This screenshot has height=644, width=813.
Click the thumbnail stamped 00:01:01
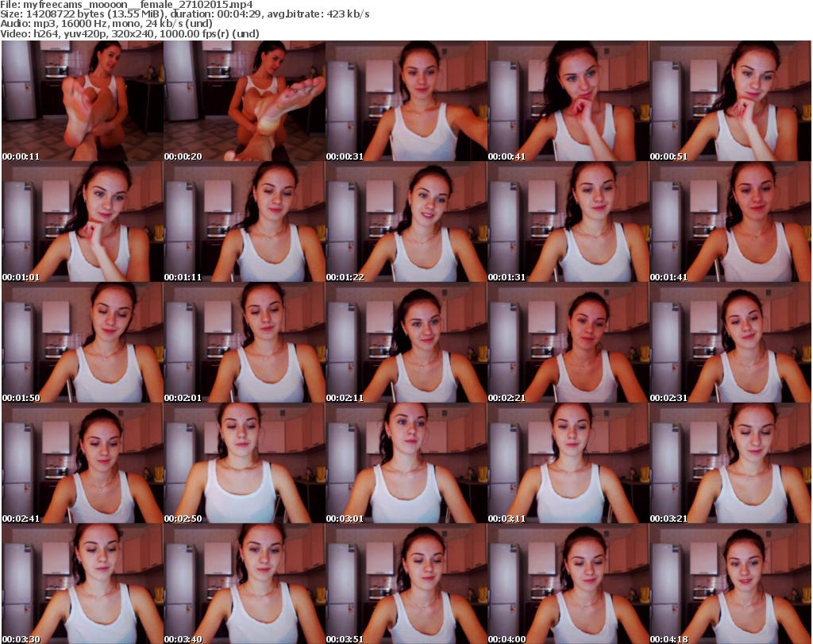(x=83, y=222)
